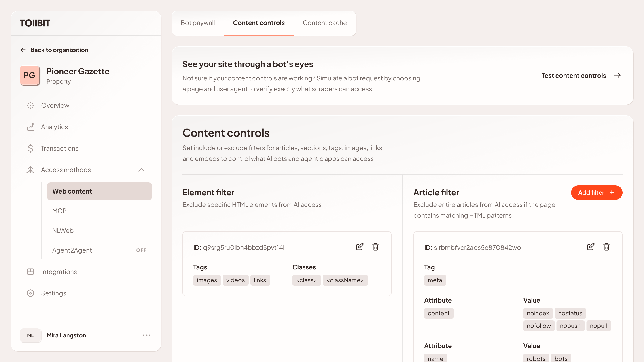Switch to the Bot paywall tab

pos(198,23)
